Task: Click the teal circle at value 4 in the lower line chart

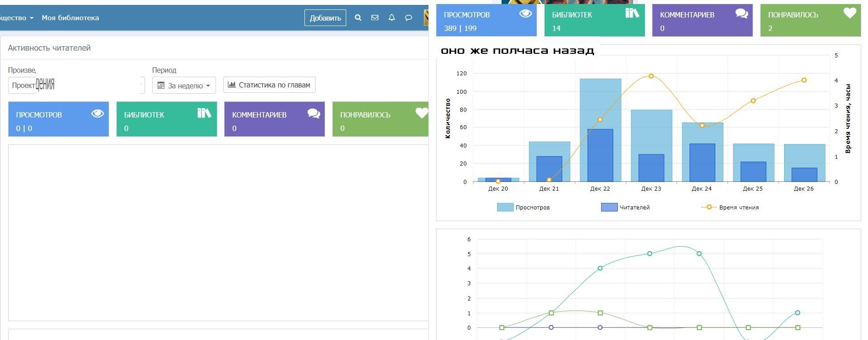Action: point(600,268)
